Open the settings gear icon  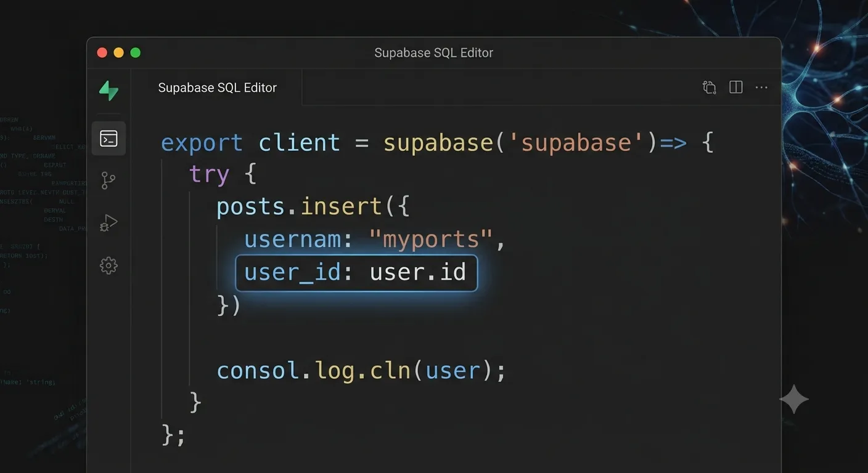pos(108,265)
